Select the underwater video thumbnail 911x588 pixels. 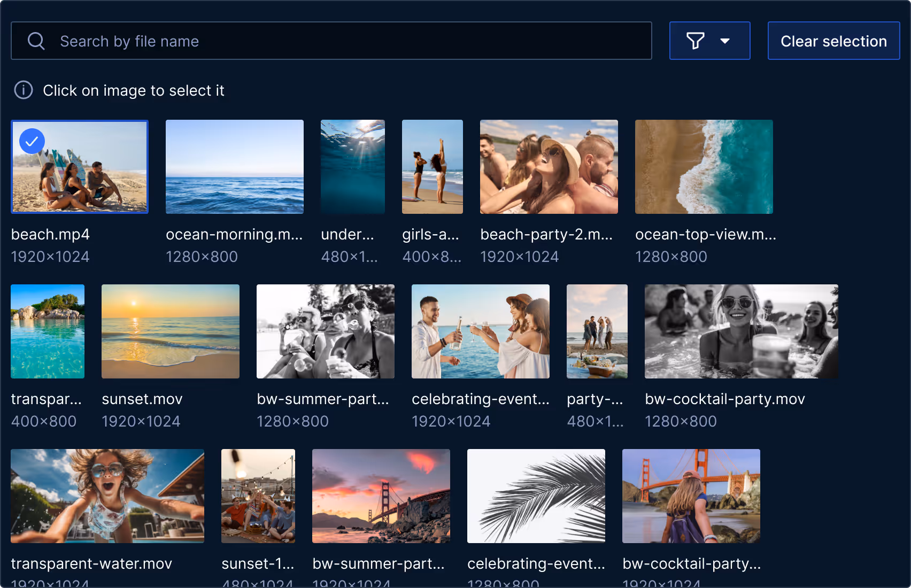(352, 167)
